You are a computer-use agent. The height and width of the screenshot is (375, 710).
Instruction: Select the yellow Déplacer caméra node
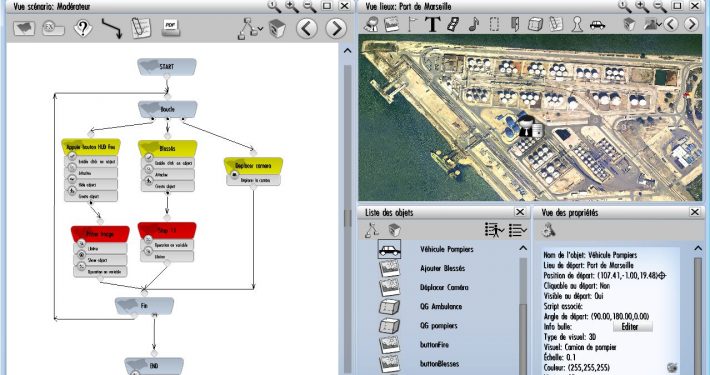click(x=253, y=166)
